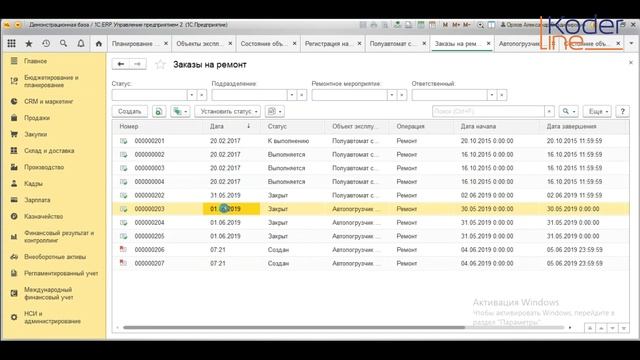Screen dimensions: 640x360
Task: Click the Закупки cart icon
Action: pos(14,134)
